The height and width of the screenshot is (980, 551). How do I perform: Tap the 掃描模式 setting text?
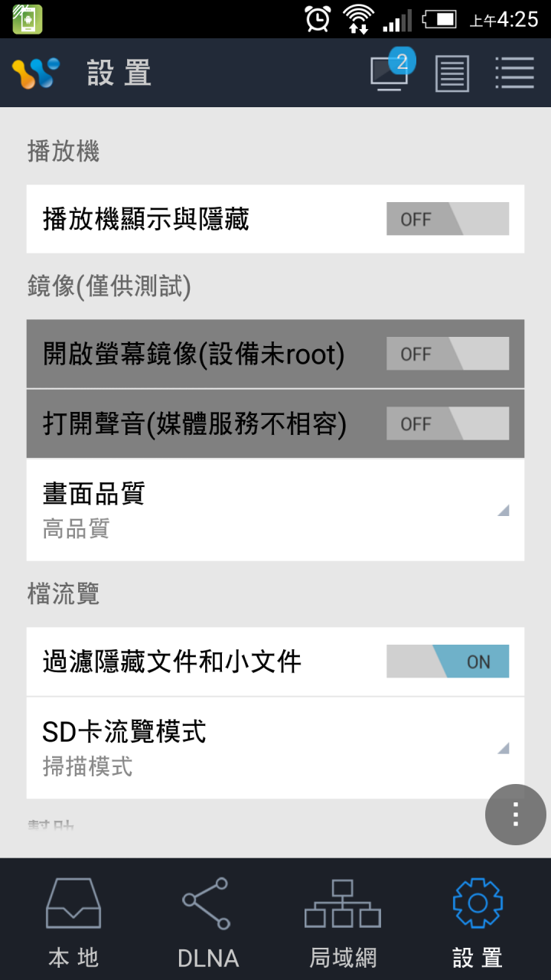click(x=87, y=767)
